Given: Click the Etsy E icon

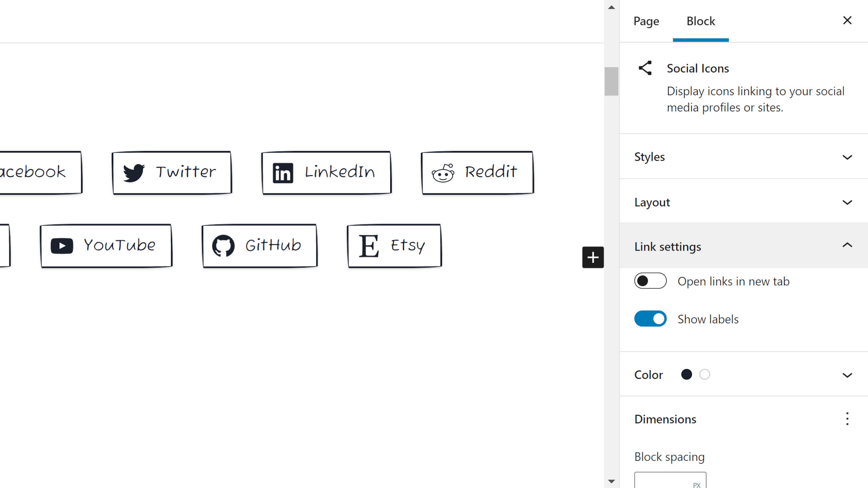Looking at the screenshot, I should (369, 246).
